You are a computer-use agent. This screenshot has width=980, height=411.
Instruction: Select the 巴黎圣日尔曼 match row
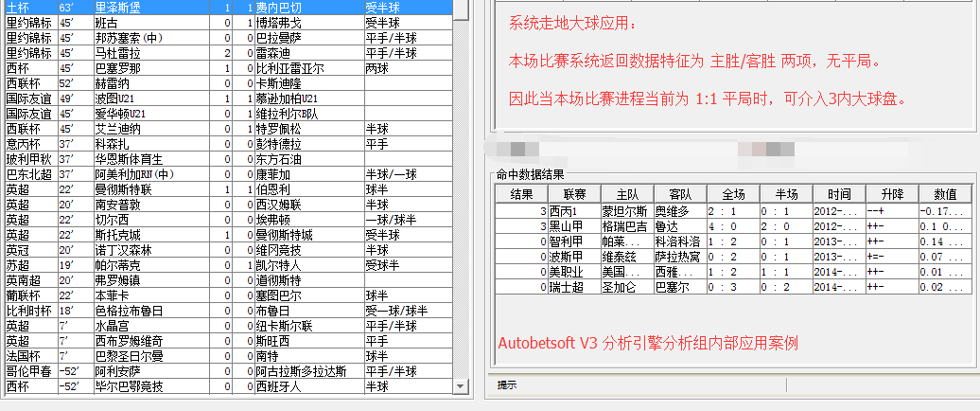pos(227,355)
